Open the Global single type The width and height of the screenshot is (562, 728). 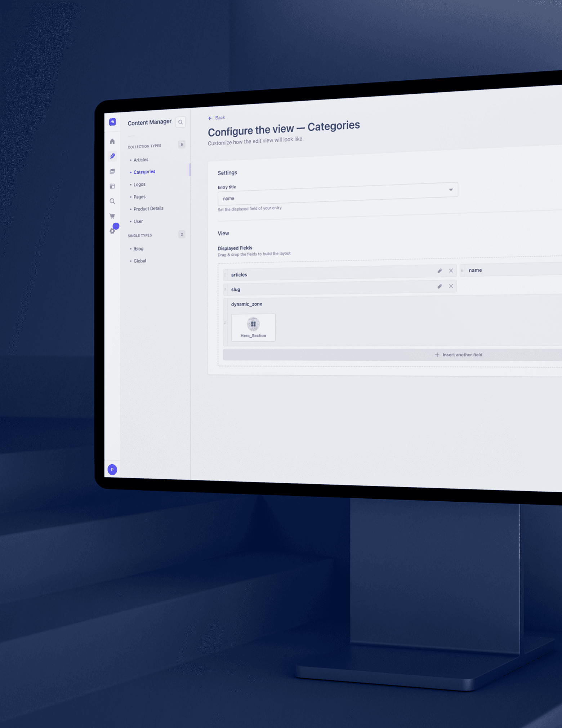pos(140,261)
